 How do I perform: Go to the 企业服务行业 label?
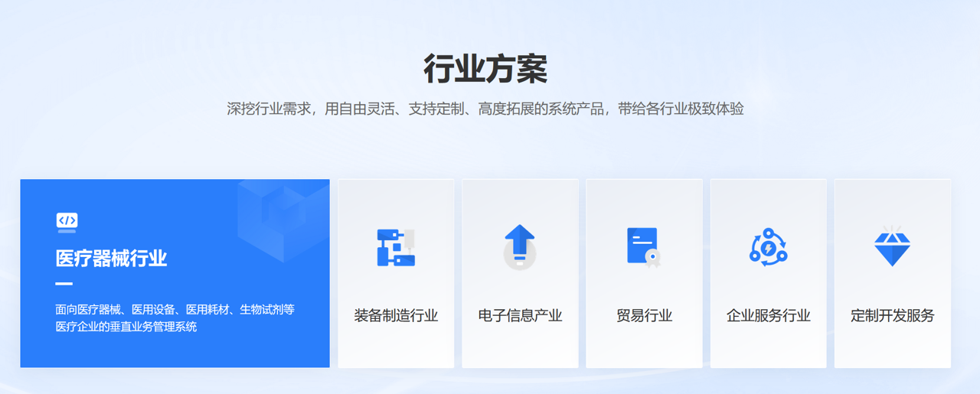click(768, 315)
